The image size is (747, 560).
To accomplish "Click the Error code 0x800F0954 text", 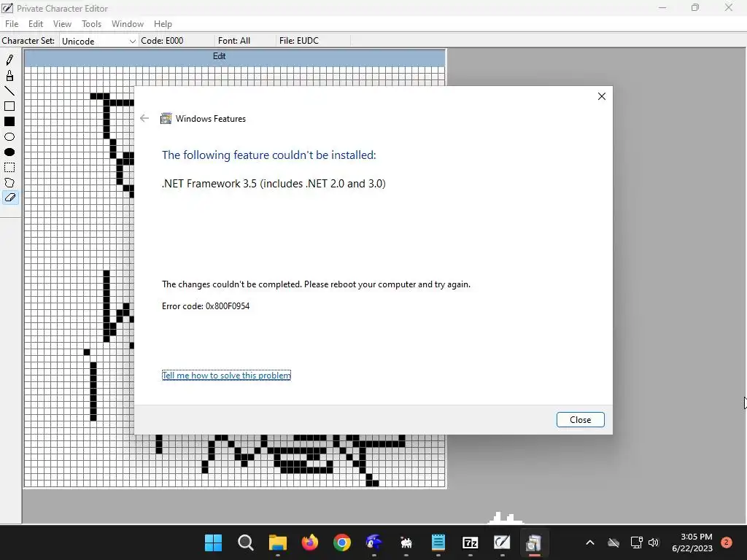I will click(x=206, y=306).
